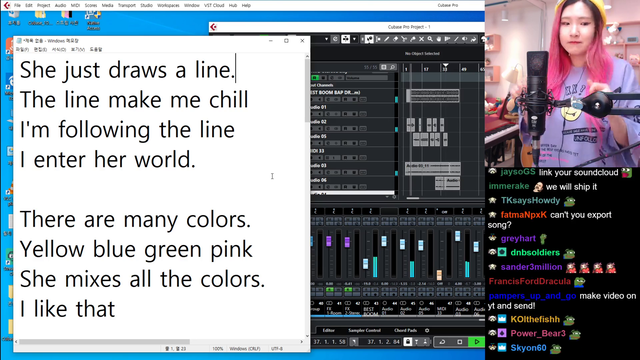Image resolution: width=640 pixels, height=360 pixels.
Task: Open the dropdown arrow beside snap-type button
Action: click(354, 39)
